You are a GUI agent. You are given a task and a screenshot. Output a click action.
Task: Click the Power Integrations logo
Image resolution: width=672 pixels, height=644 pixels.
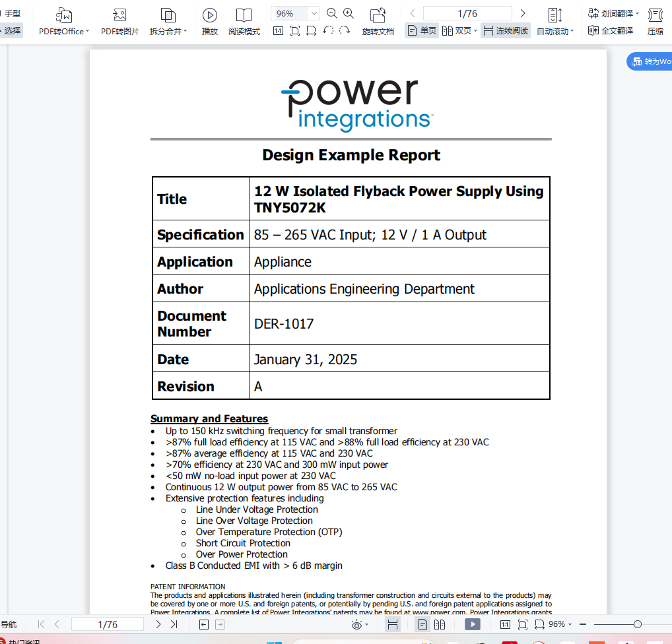coord(356,105)
